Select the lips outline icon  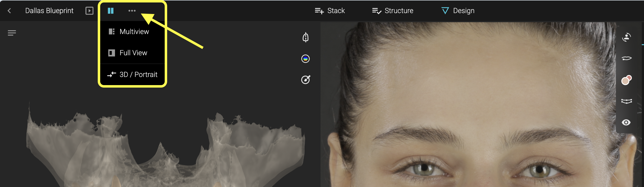tap(626, 58)
